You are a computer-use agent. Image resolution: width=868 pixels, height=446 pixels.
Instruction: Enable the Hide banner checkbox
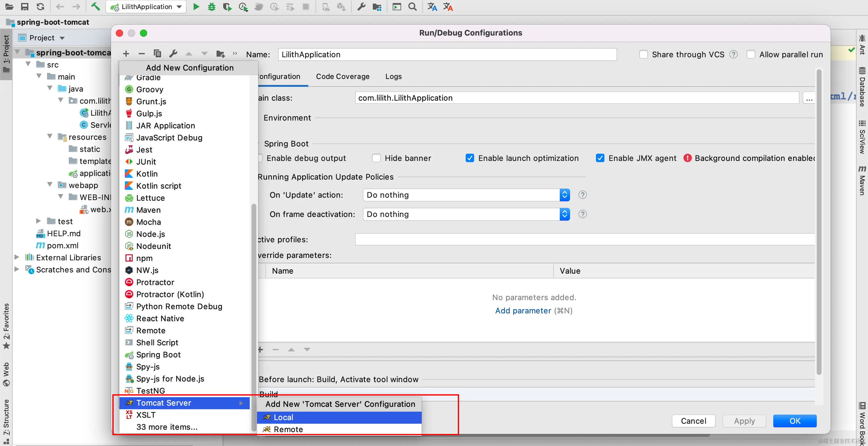pyautogui.click(x=376, y=158)
